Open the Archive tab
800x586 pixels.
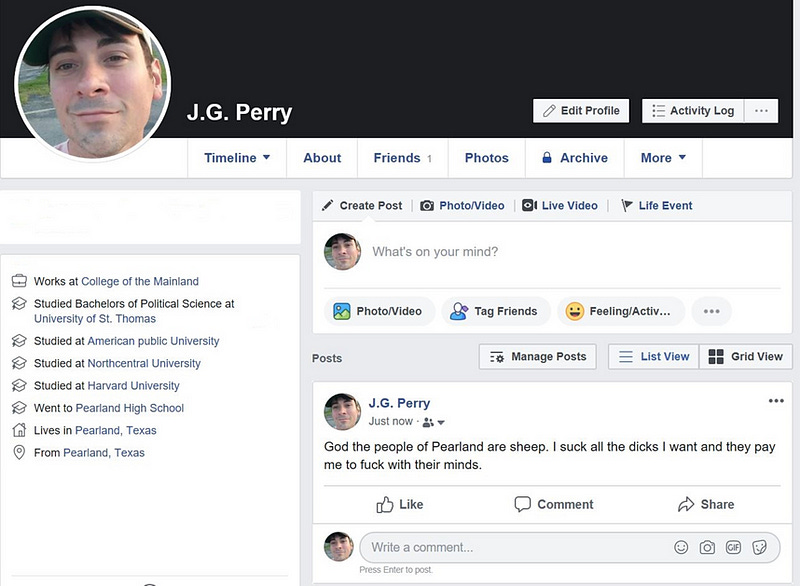tap(574, 158)
